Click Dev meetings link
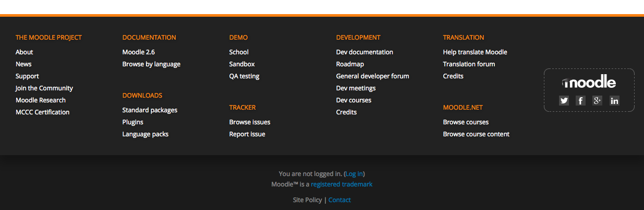The height and width of the screenshot is (210, 644). (x=356, y=88)
